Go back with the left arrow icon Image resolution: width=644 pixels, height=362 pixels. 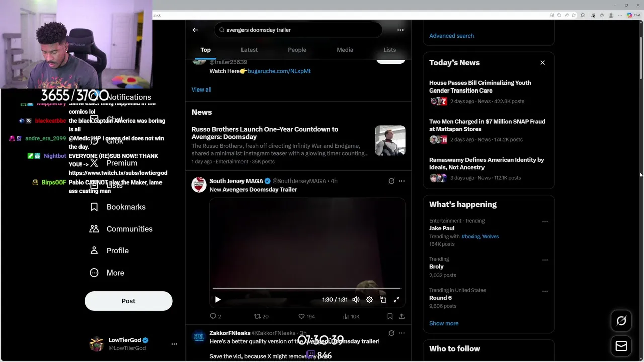pyautogui.click(x=195, y=30)
